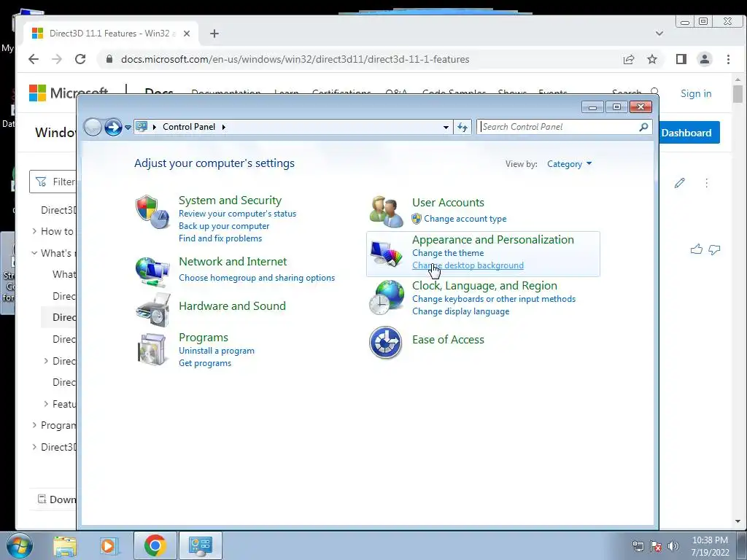The width and height of the screenshot is (747, 560).
Task: Expand the Featu tree node in Docs
Action: (x=46, y=403)
